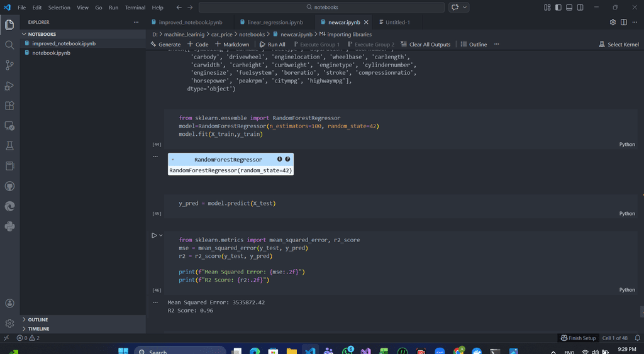Open improved_notebook.ipynb in the Explorer
This screenshot has height=354, width=644.
tap(64, 43)
